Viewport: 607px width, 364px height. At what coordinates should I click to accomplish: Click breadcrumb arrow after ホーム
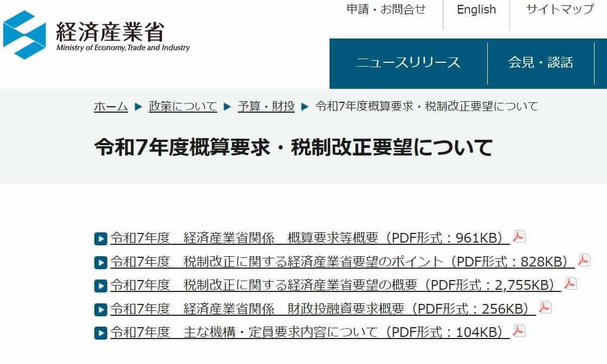[138, 107]
